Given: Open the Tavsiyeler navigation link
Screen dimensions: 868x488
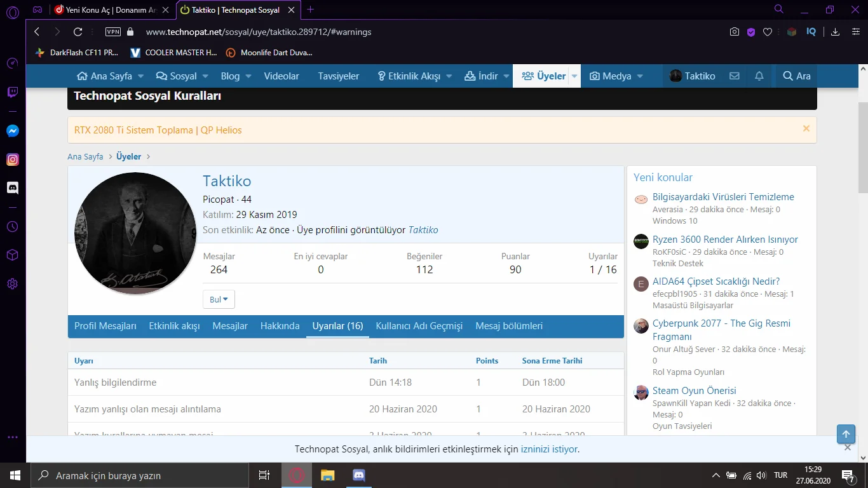Looking at the screenshot, I should coord(339,76).
